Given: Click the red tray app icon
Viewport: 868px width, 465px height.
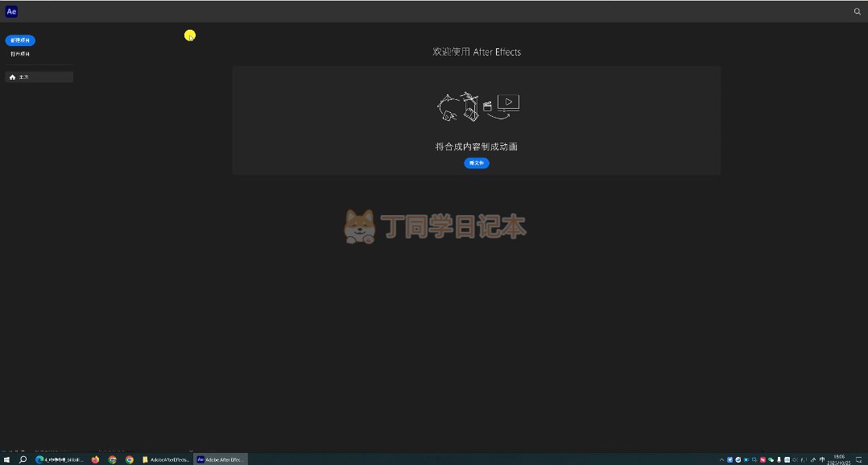Looking at the screenshot, I should (x=763, y=460).
